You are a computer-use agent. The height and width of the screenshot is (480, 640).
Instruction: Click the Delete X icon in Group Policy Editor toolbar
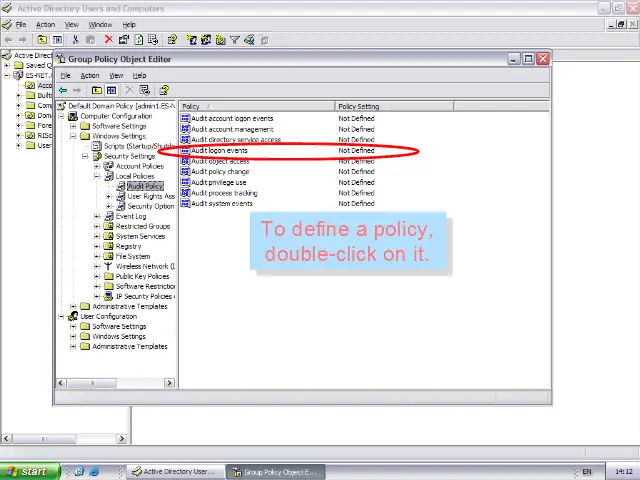point(129,90)
